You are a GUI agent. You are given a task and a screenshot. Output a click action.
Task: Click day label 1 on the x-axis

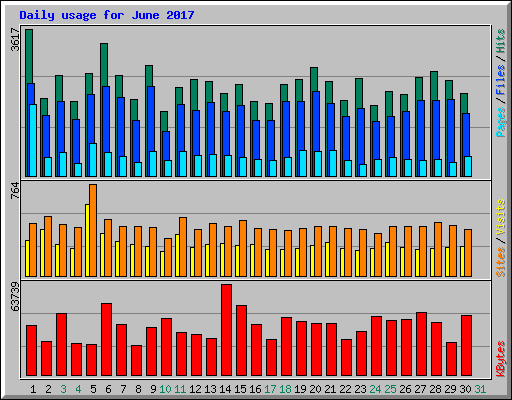(x=33, y=389)
